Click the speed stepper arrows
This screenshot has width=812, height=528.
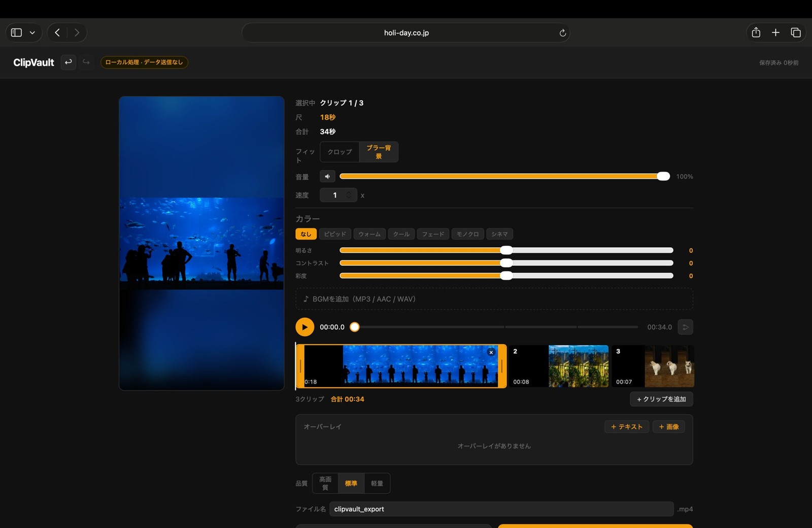click(349, 195)
